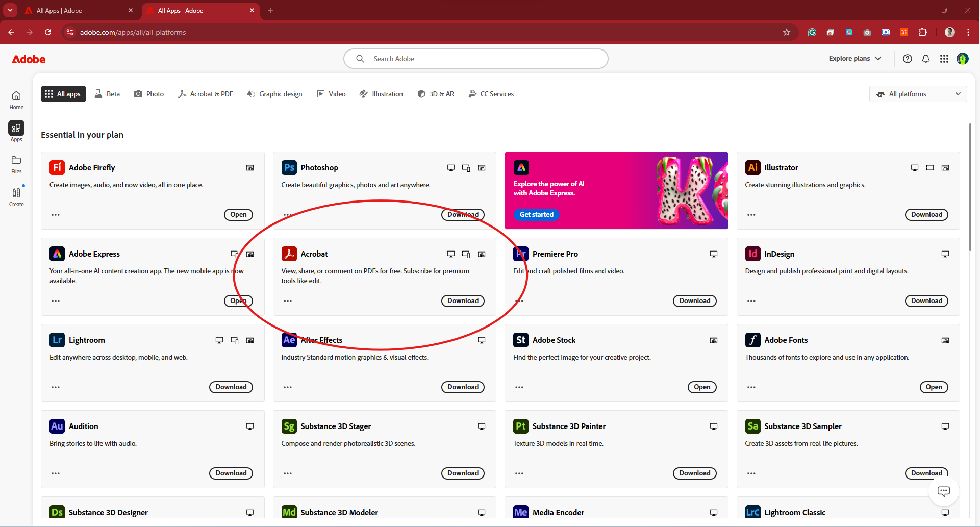980x527 pixels.
Task: Open the more options menu for Acrobat
Action: tap(288, 301)
